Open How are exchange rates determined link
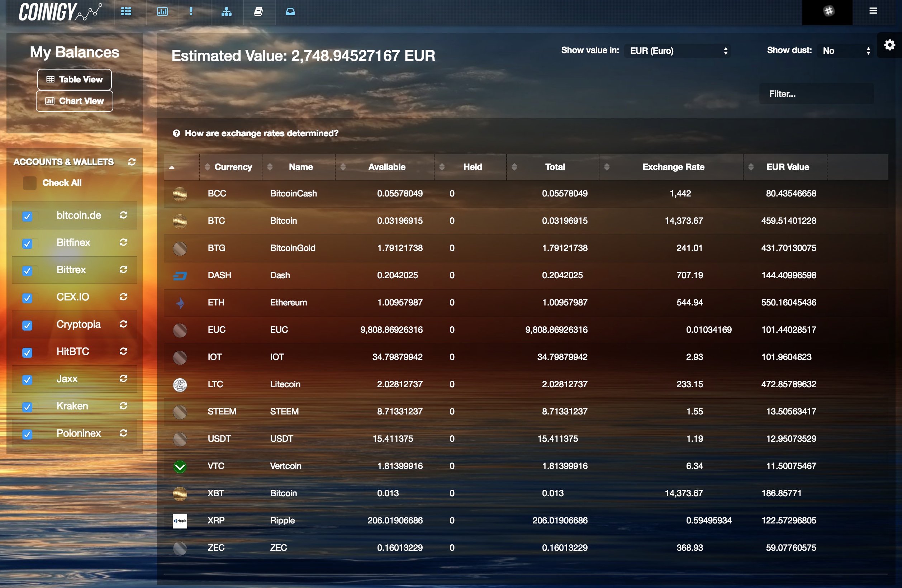 pos(256,133)
